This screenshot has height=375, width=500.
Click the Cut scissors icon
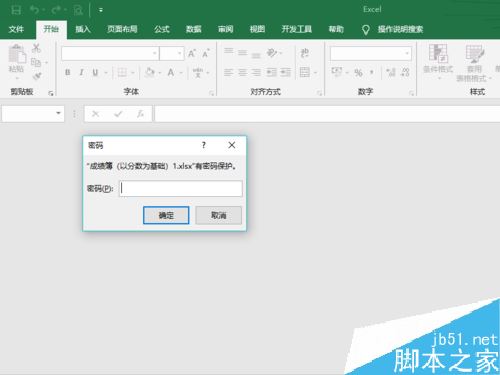36,48
